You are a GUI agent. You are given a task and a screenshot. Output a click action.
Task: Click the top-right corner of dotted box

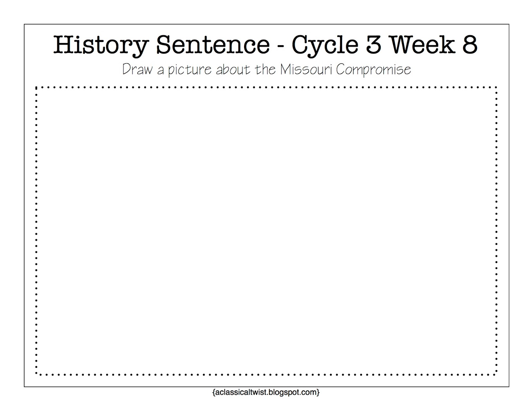pyautogui.click(x=496, y=88)
